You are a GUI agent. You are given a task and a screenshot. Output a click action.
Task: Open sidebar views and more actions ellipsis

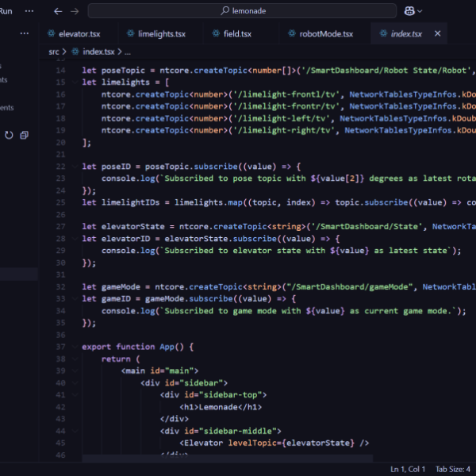tap(25, 33)
